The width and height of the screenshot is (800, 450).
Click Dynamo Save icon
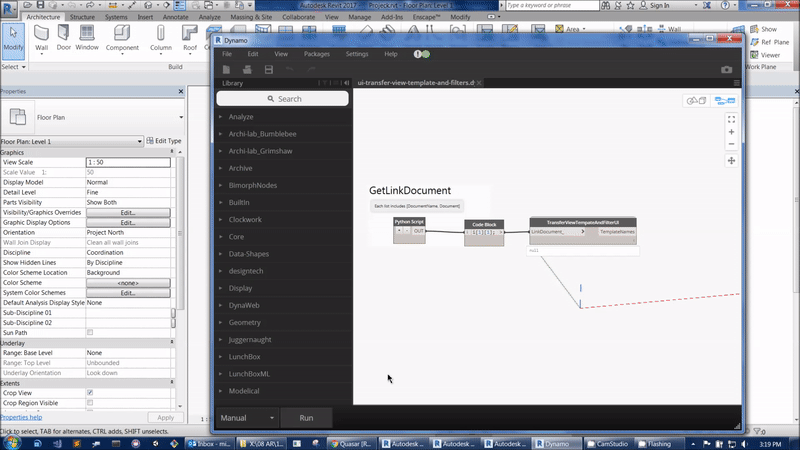pos(269,69)
